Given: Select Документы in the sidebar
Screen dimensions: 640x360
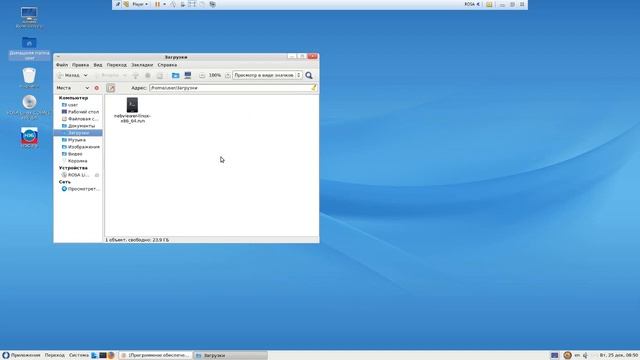Looking at the screenshot, I should [x=78, y=126].
